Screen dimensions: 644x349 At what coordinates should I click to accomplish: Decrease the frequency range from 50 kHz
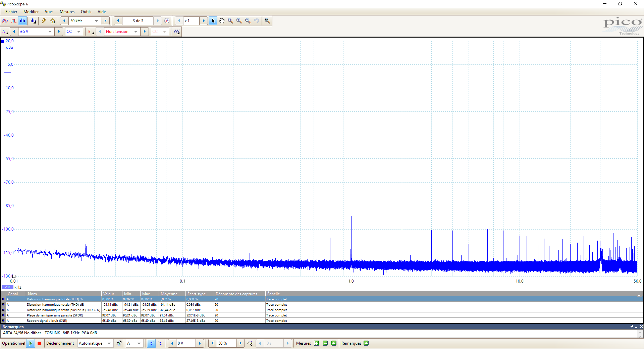pyautogui.click(x=64, y=21)
